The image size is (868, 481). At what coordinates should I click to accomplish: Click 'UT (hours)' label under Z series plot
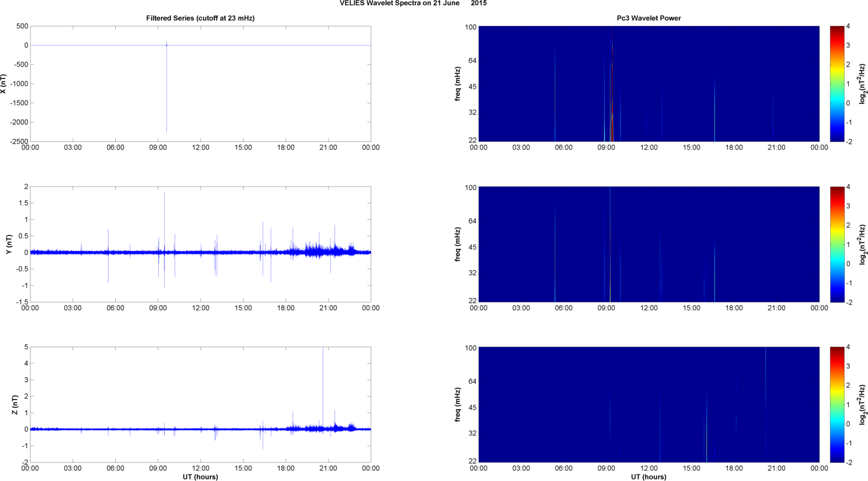(201, 477)
